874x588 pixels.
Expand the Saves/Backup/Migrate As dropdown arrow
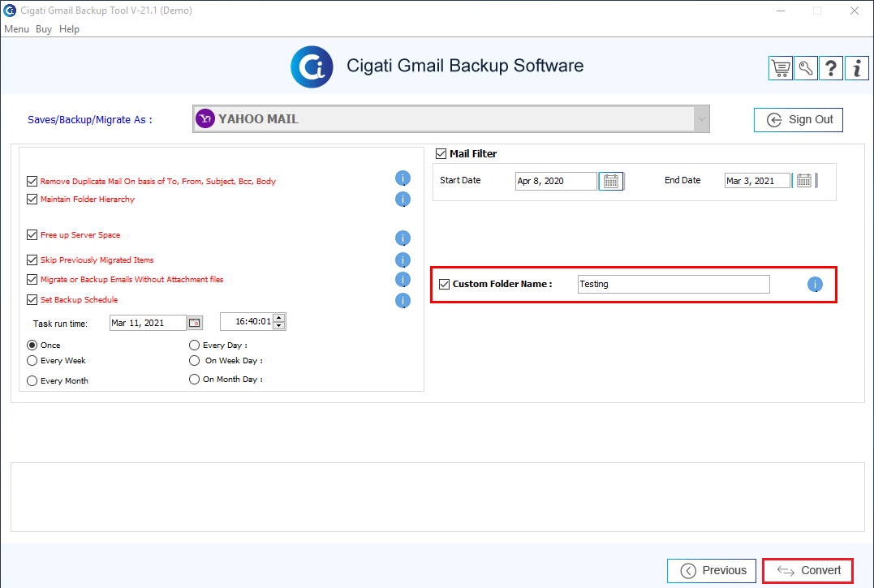click(x=701, y=118)
